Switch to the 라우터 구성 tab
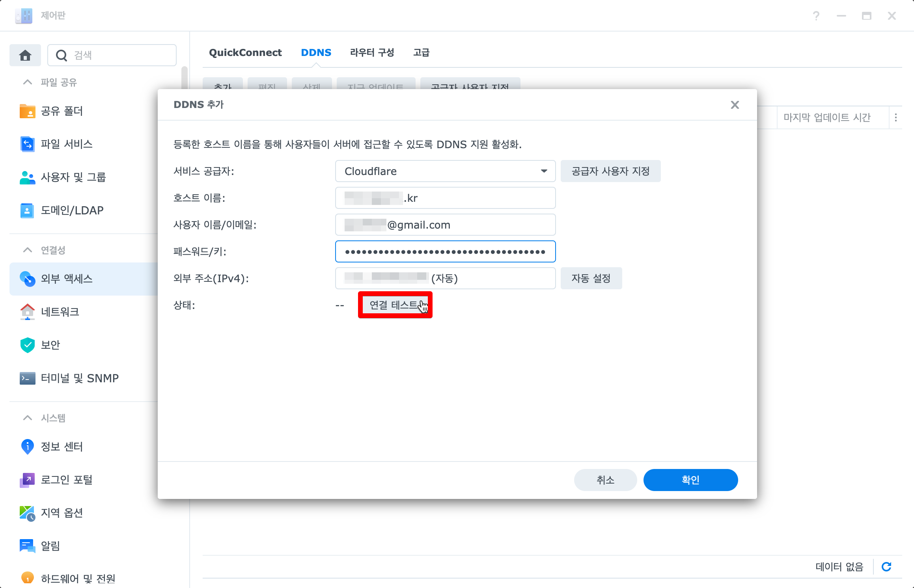Image resolution: width=914 pixels, height=588 pixels. point(372,52)
